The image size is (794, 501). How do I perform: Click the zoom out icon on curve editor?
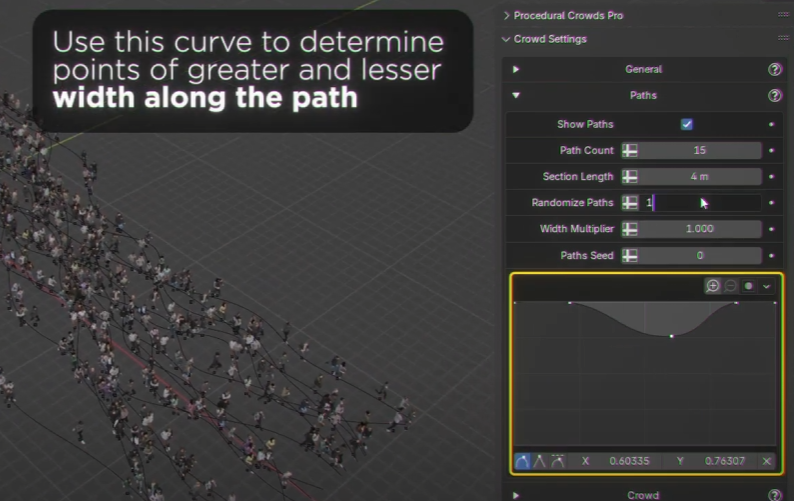(x=731, y=286)
